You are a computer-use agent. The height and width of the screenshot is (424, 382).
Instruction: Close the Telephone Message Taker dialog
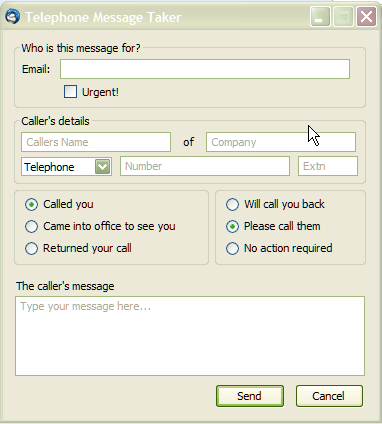click(366, 17)
